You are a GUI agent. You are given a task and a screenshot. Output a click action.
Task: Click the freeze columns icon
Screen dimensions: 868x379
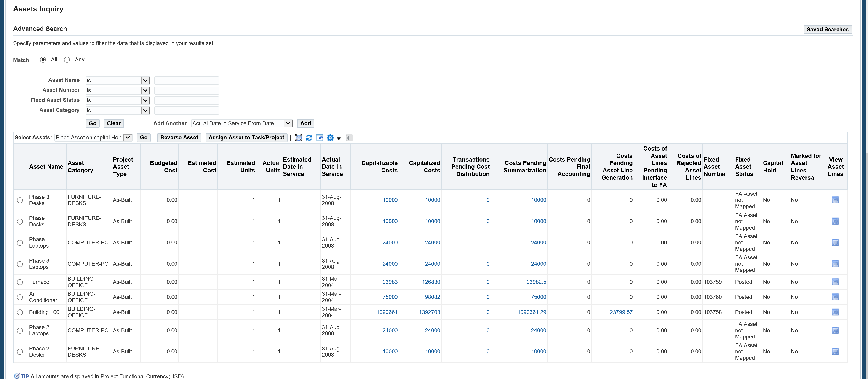coord(349,138)
